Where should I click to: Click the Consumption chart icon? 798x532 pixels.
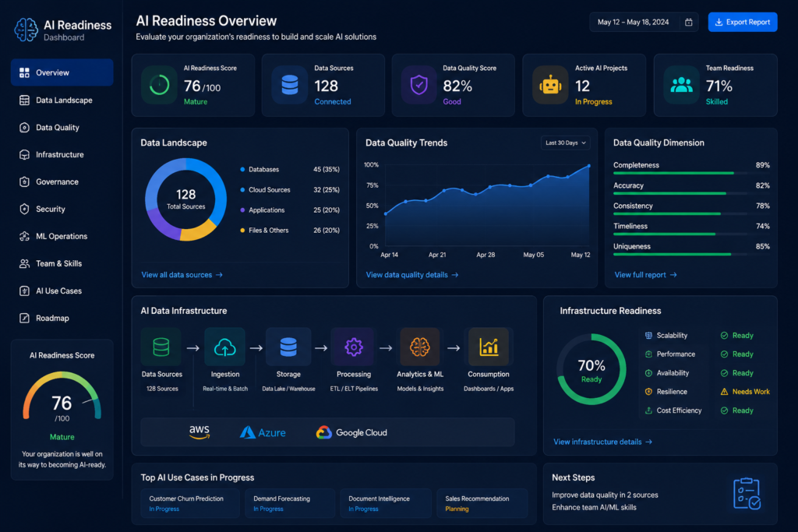click(489, 347)
